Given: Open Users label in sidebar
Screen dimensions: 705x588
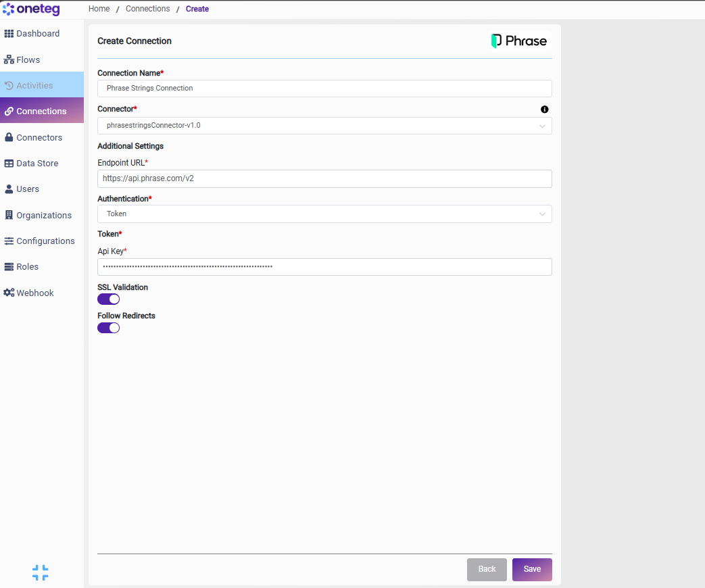Looking at the screenshot, I should click(x=28, y=189).
